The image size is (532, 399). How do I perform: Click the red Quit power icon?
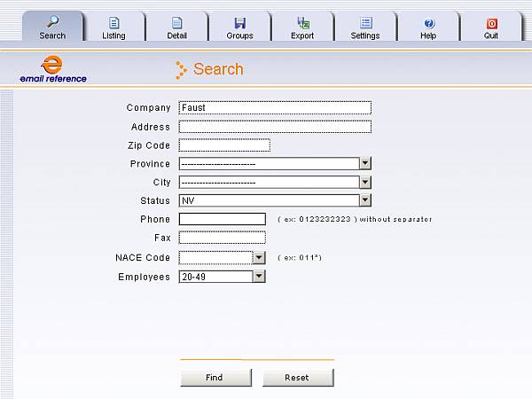(491, 23)
